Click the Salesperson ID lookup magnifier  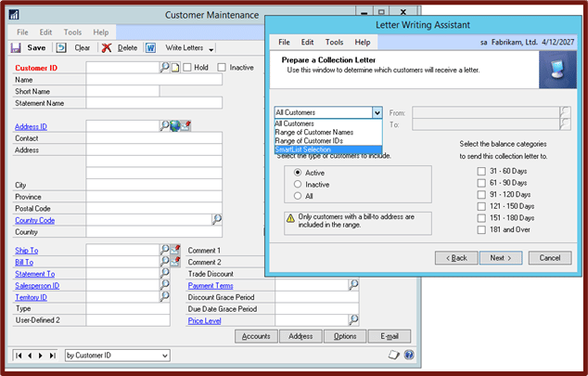click(165, 285)
